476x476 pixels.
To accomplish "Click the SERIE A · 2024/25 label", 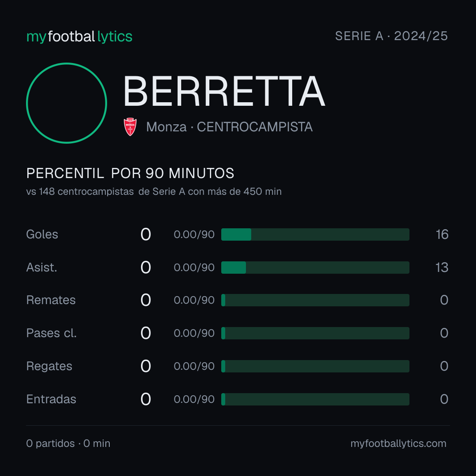I will (x=391, y=36).
